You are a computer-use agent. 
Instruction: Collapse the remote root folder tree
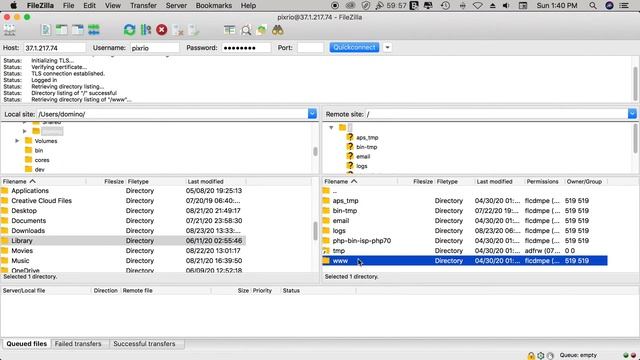(x=331, y=128)
